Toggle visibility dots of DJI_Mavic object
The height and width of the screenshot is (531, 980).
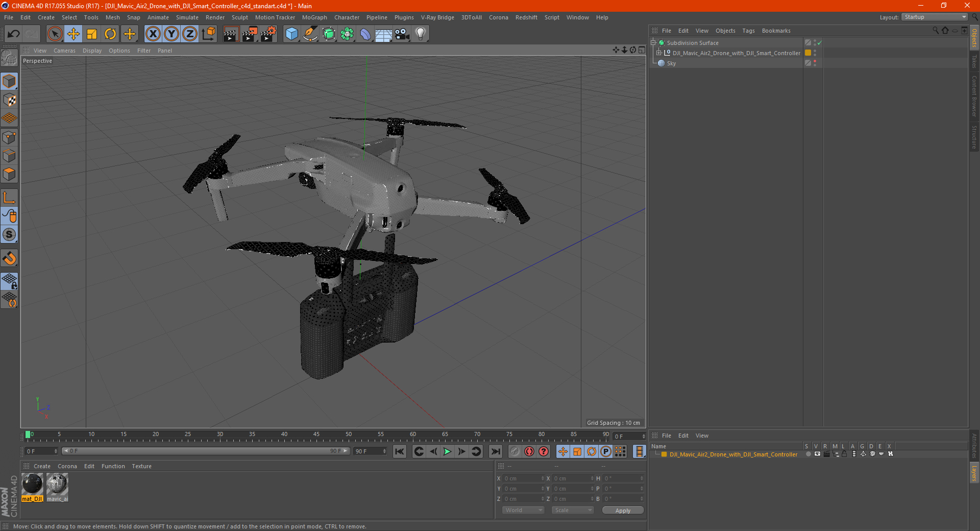click(x=815, y=53)
